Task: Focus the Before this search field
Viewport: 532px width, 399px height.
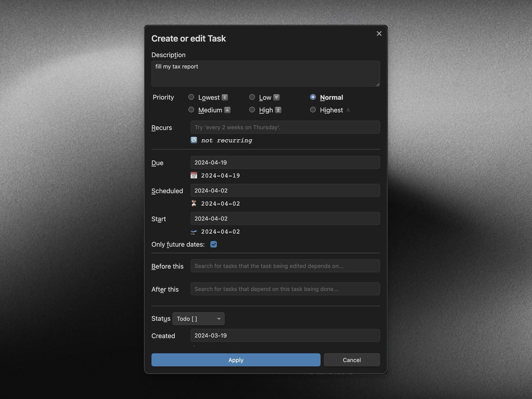Action: (285, 266)
